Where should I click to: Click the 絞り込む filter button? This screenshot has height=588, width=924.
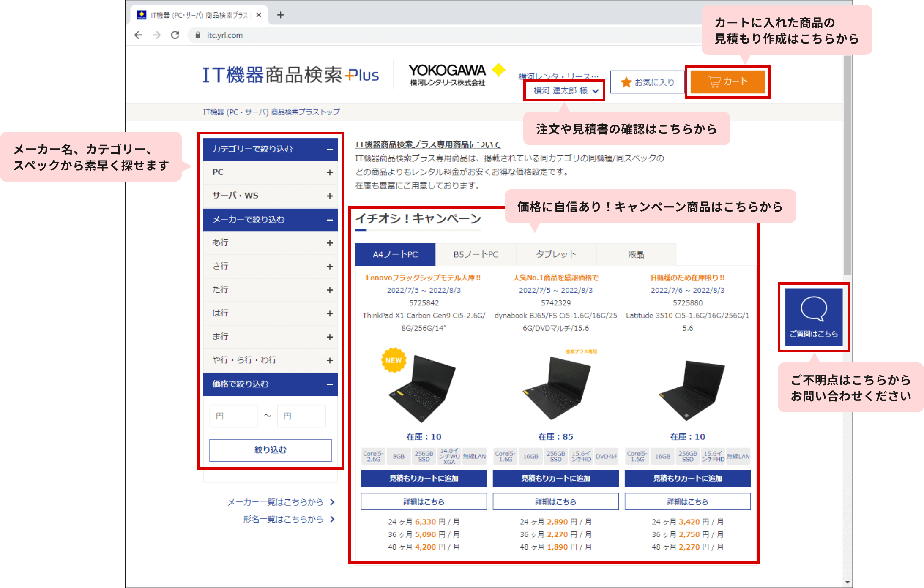[271, 450]
